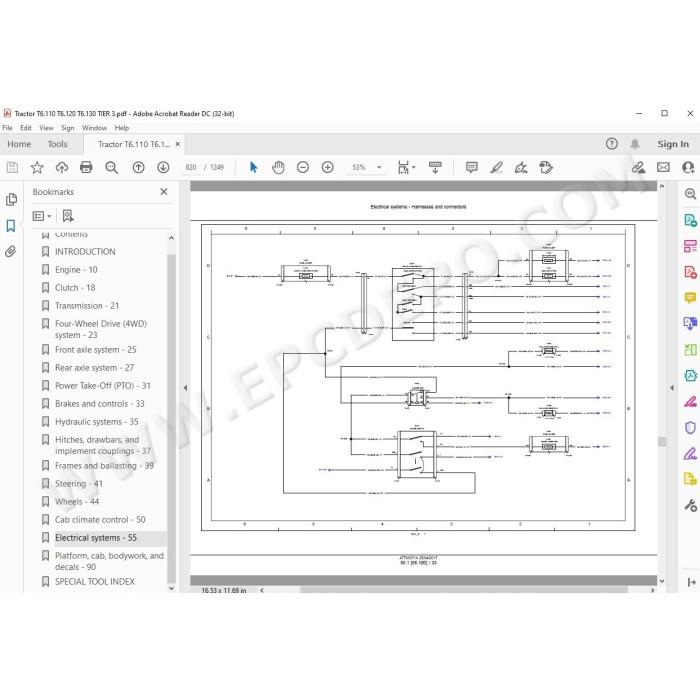Click the Save file icon
This screenshot has height=700, width=700.
point(12,167)
